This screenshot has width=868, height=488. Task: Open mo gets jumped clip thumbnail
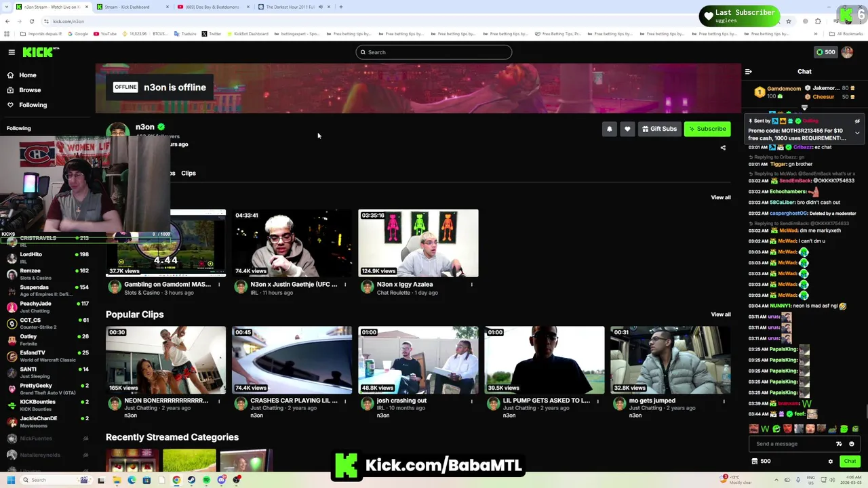(x=671, y=360)
